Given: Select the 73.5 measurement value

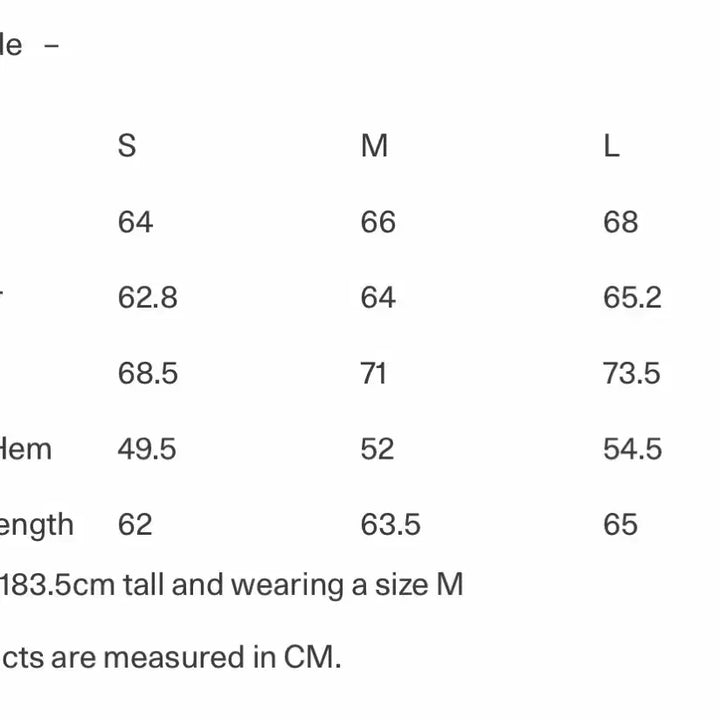Looking at the screenshot, I should 632,374.
